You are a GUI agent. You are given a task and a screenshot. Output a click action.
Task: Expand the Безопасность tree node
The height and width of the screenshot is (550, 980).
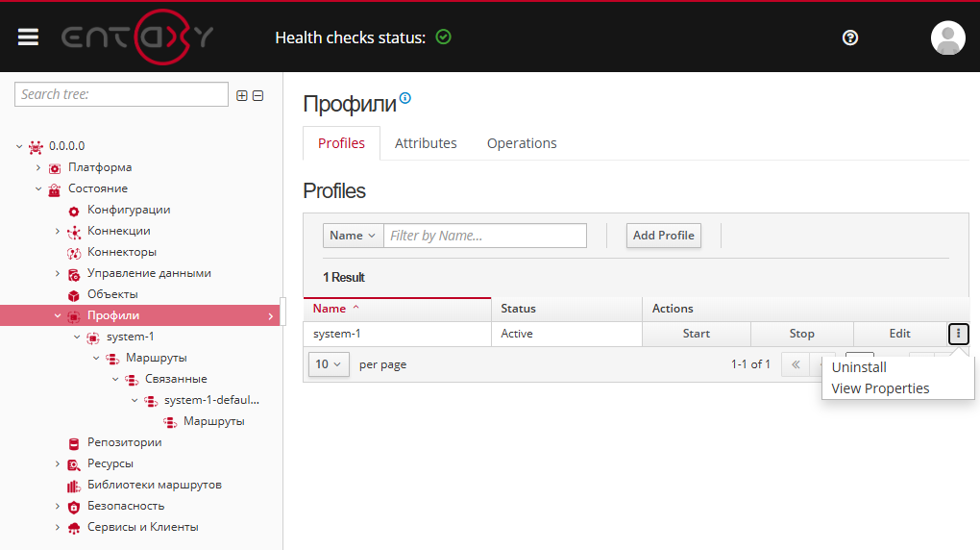tap(58, 506)
